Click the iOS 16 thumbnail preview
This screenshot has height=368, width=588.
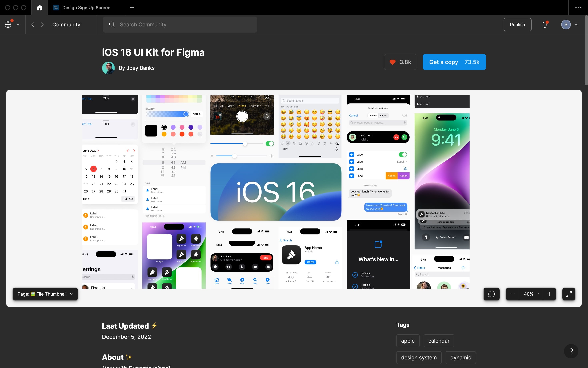[x=276, y=192]
